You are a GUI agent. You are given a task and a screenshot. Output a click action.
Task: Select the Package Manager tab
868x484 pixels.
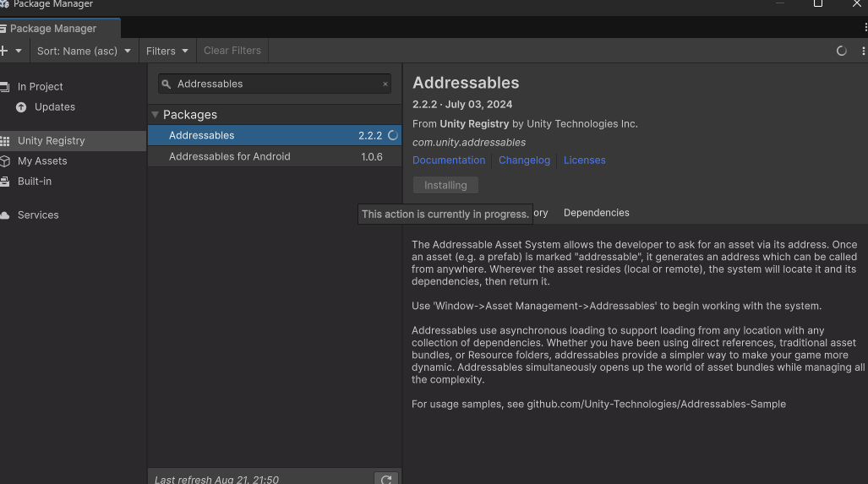click(x=59, y=28)
